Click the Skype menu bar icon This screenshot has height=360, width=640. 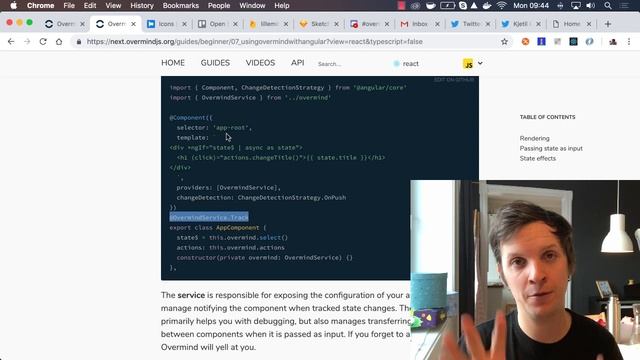click(x=462, y=5)
